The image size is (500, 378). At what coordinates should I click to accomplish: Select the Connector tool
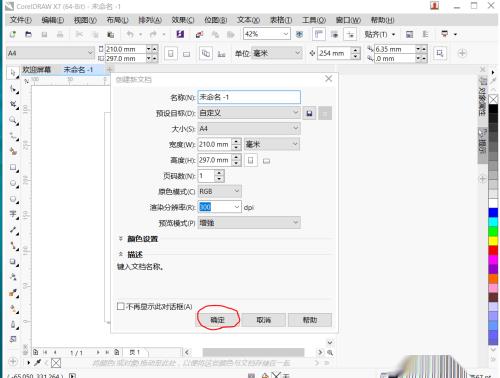(x=13, y=246)
